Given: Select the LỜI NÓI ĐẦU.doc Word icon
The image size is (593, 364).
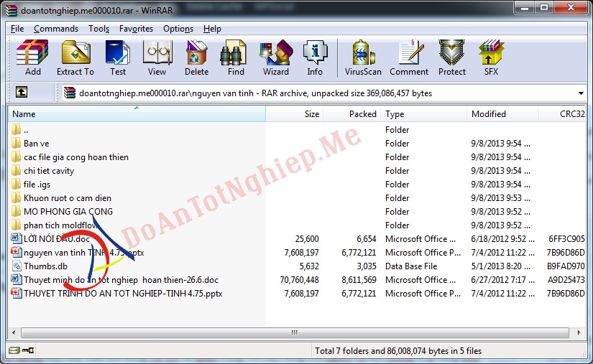Looking at the screenshot, I should pos(17,238).
